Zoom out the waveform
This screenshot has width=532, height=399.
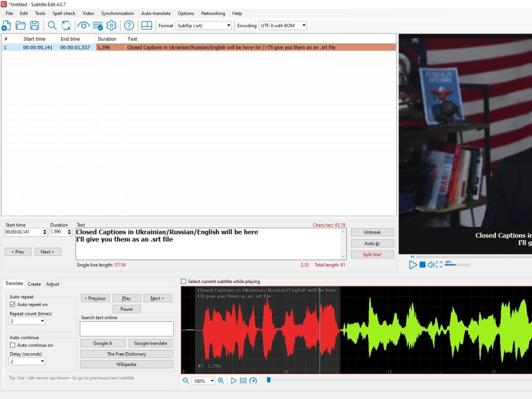[186, 381]
